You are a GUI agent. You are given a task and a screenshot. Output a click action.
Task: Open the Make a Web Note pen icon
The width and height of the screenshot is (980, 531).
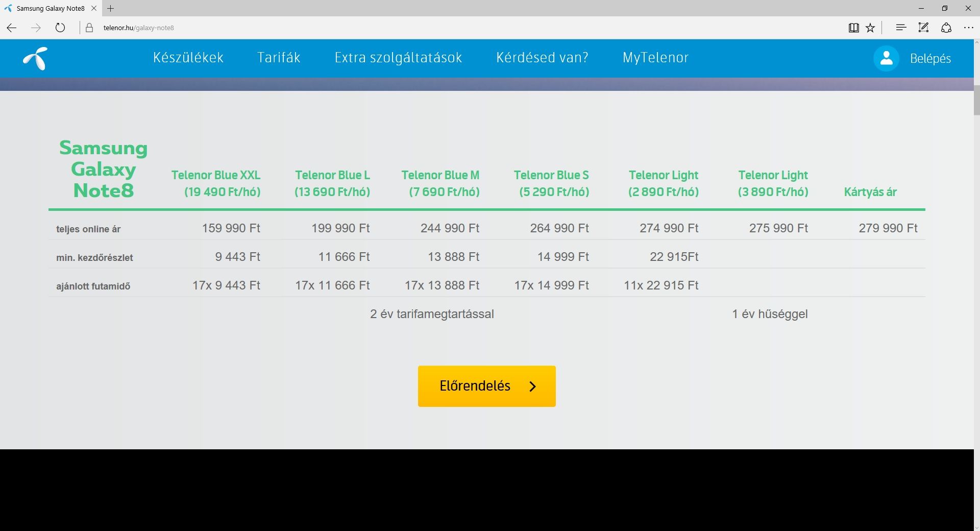click(x=923, y=28)
